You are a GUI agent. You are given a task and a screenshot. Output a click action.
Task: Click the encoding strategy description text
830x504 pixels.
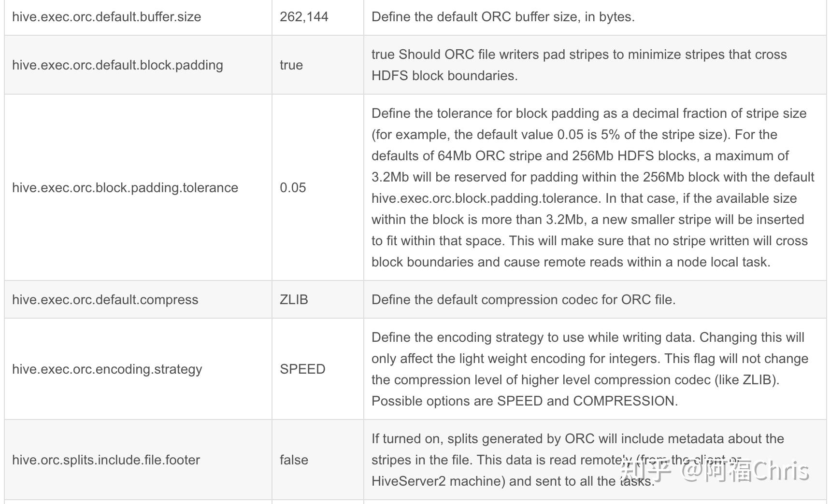[590, 369]
